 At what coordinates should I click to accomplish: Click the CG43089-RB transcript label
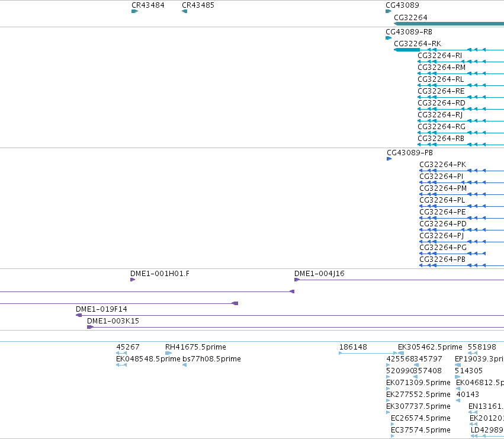tap(409, 32)
